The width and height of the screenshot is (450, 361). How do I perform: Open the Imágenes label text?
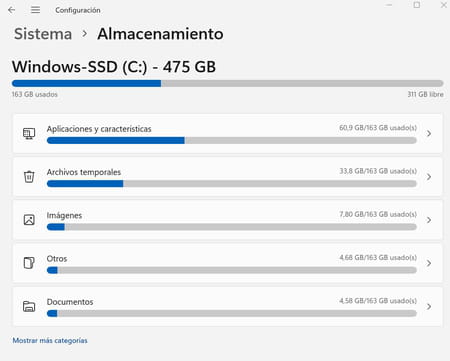click(x=64, y=216)
